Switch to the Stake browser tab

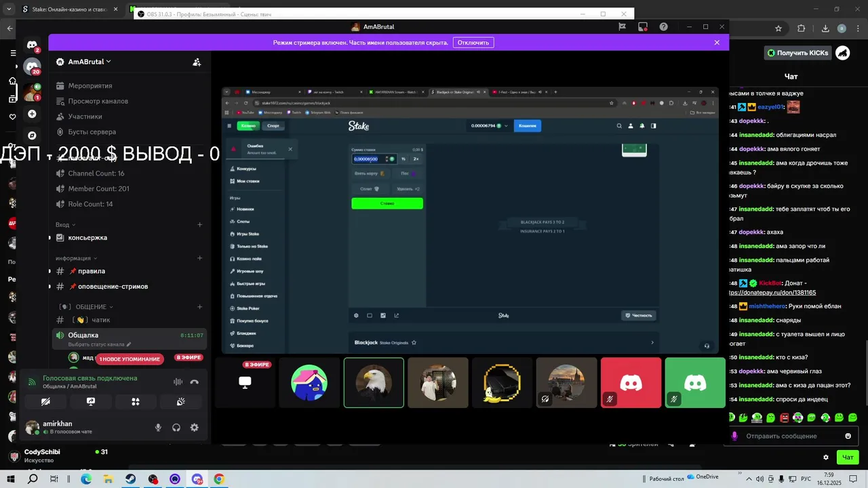68,9
